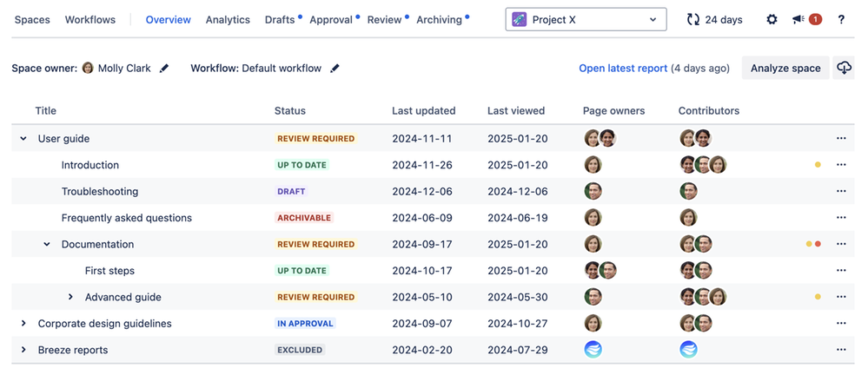Click the Breeze logo in Contributors column
Screen dimensions: 868x375
pos(689,350)
